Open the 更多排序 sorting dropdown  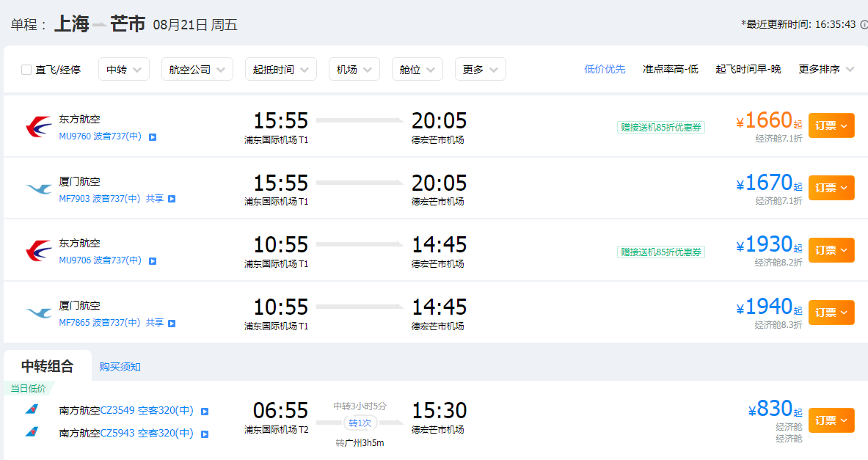click(x=826, y=69)
